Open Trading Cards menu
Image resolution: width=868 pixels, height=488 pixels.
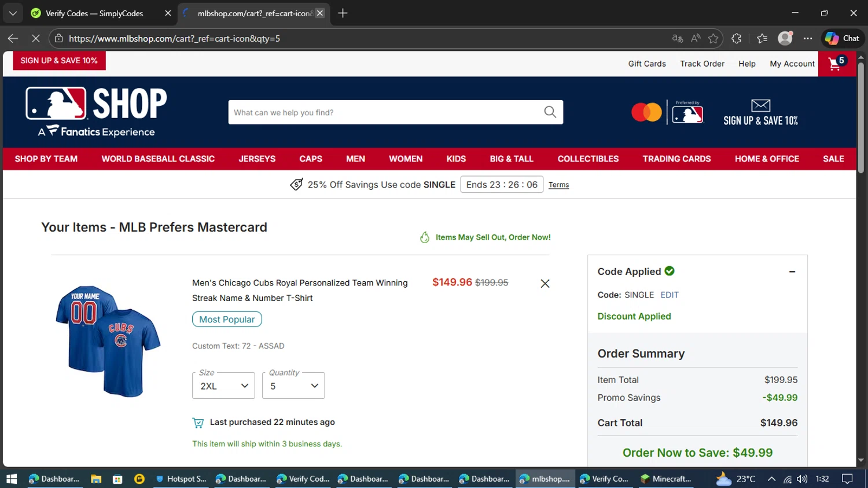pos(676,159)
